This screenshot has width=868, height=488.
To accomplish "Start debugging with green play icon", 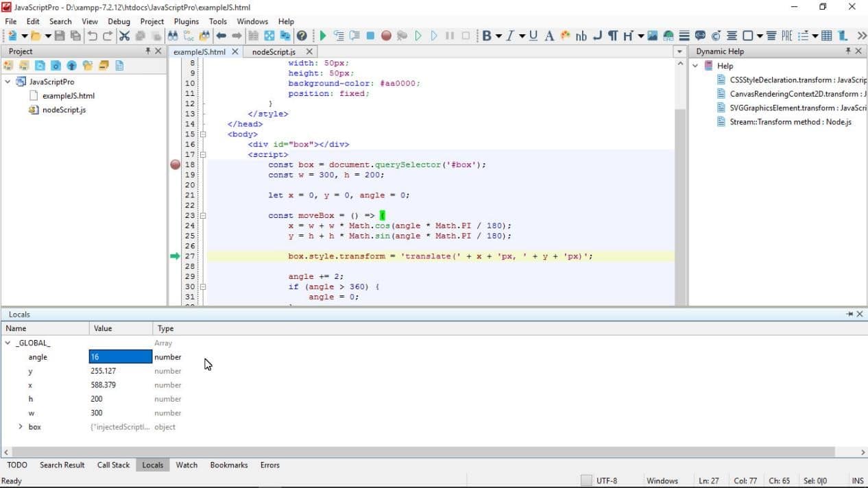I will [322, 36].
